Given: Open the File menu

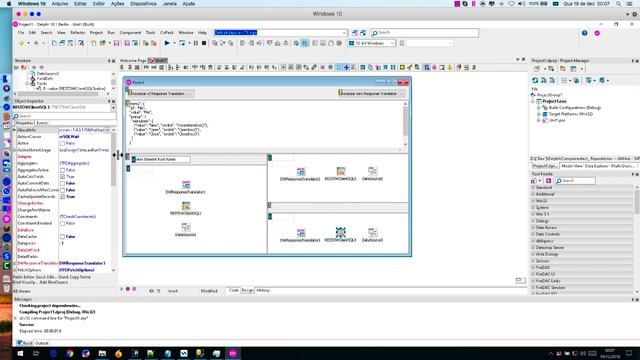Looking at the screenshot, I should coord(21,33).
